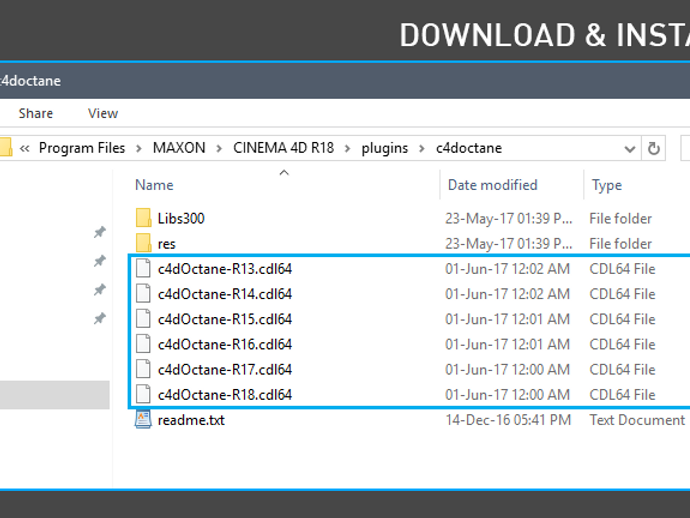
Task: Sort files by Date modified column
Action: 492,185
